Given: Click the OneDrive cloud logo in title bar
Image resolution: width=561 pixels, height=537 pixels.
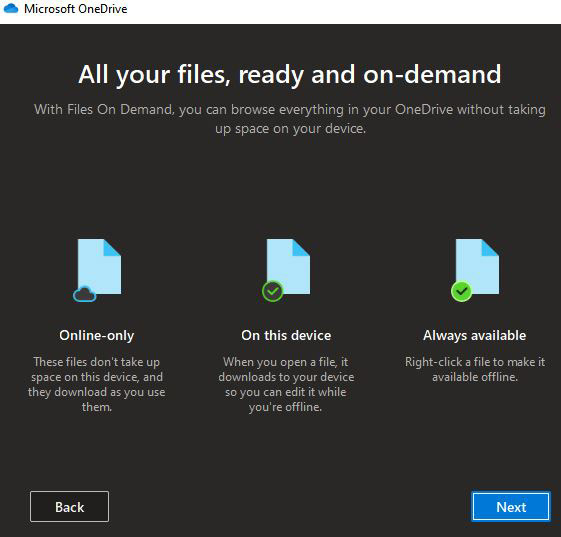Looking at the screenshot, I should click(11, 8).
